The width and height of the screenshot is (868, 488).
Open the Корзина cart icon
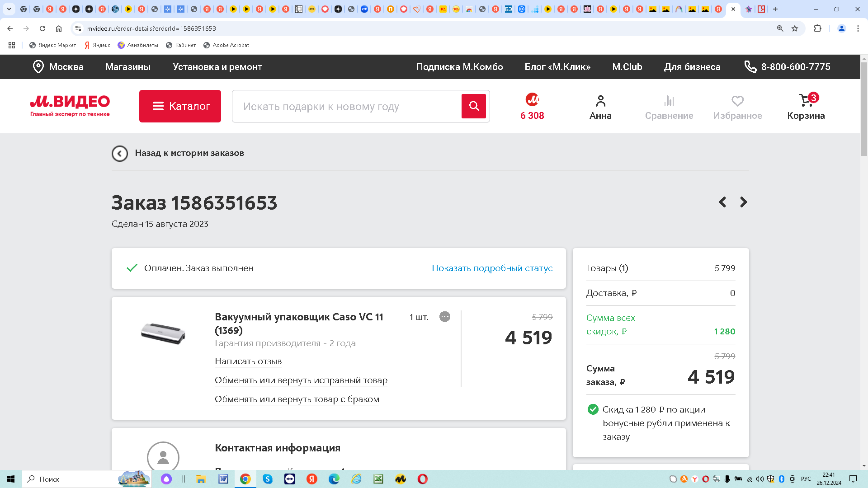tap(806, 107)
